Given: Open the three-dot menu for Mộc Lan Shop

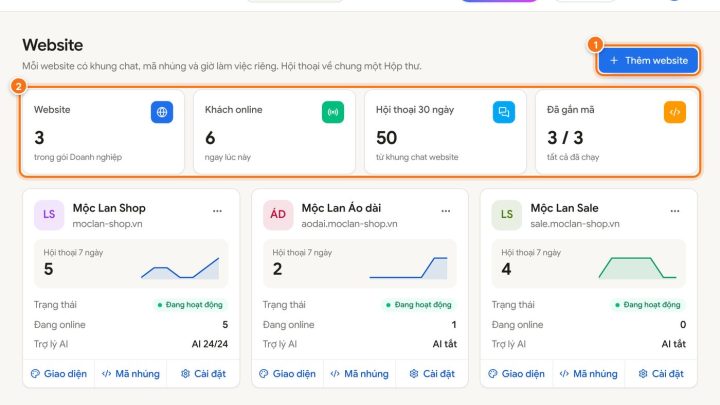Looking at the screenshot, I should [217, 211].
